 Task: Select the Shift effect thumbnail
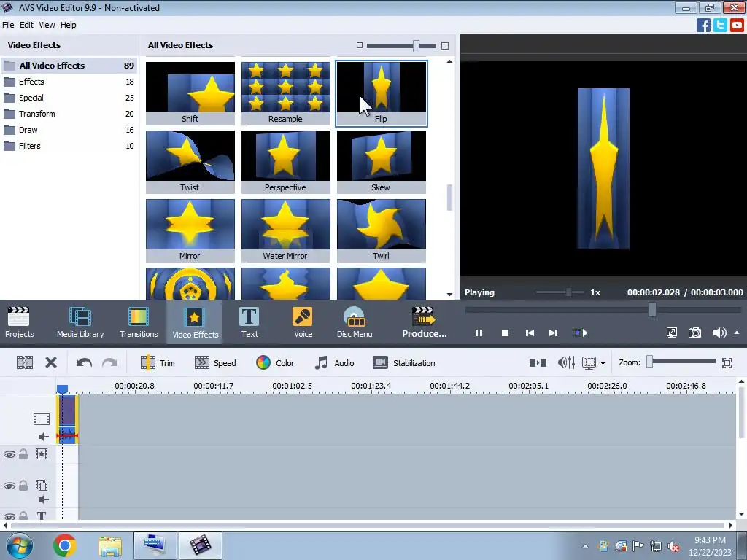click(x=190, y=93)
